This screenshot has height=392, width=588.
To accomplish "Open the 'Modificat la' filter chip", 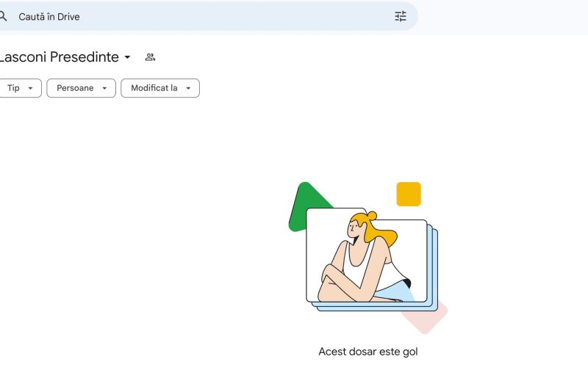I will coord(160,88).
